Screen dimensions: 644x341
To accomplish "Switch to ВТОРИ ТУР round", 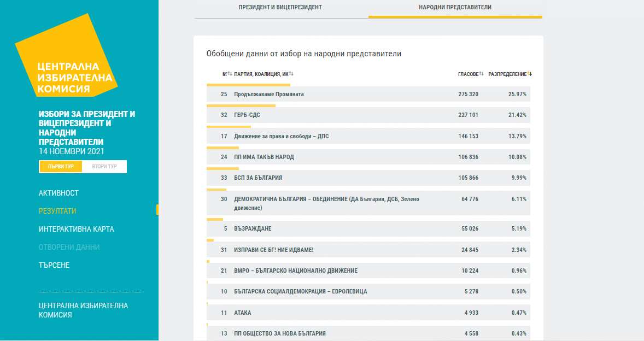I will click(x=104, y=167).
